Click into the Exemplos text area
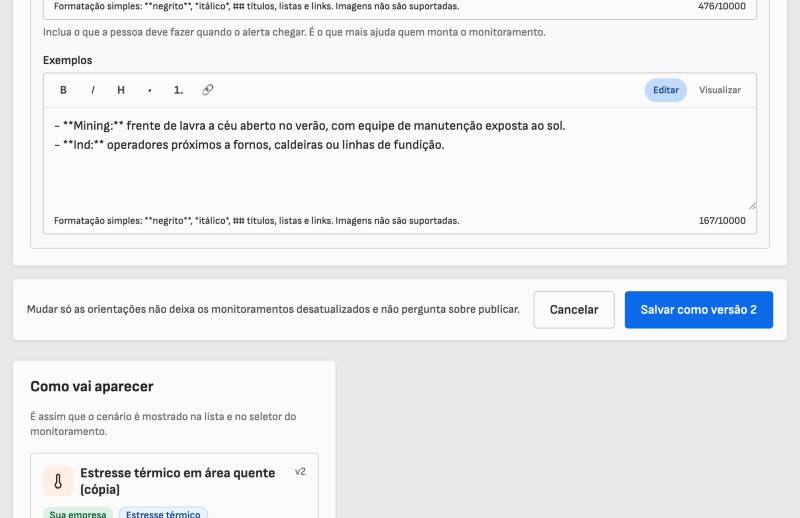Screen dimensions: 800x518 tap(400, 159)
